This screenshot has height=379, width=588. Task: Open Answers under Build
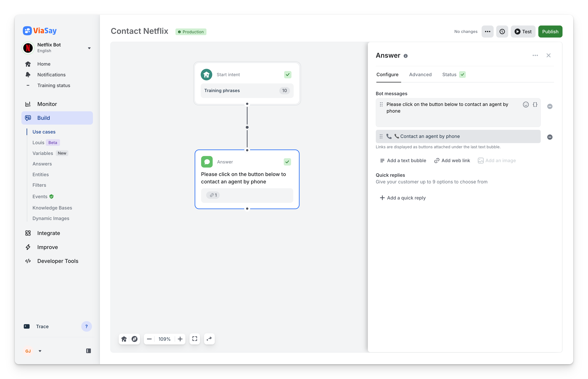click(42, 164)
